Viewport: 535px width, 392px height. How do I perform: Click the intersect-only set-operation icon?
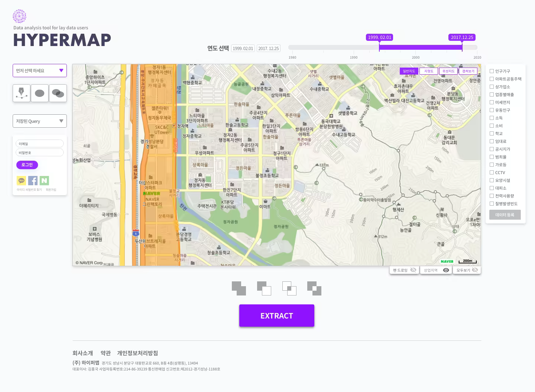(289, 288)
